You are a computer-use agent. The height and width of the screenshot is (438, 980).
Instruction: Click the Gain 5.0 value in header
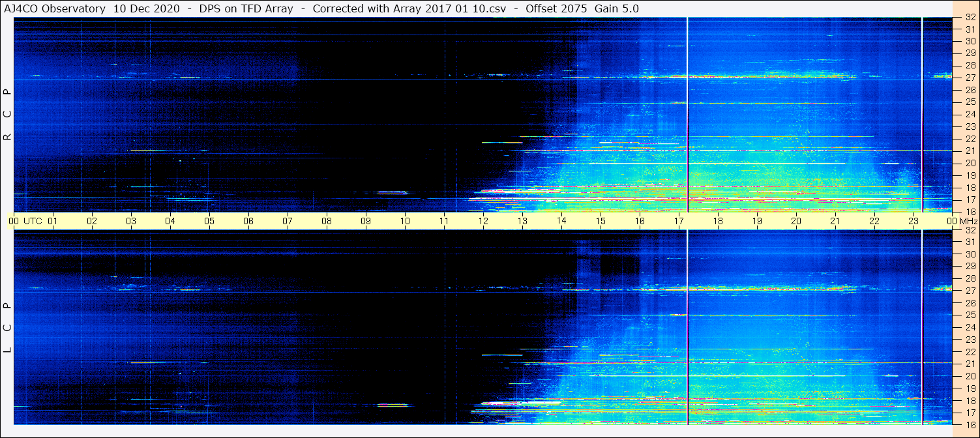(x=617, y=8)
